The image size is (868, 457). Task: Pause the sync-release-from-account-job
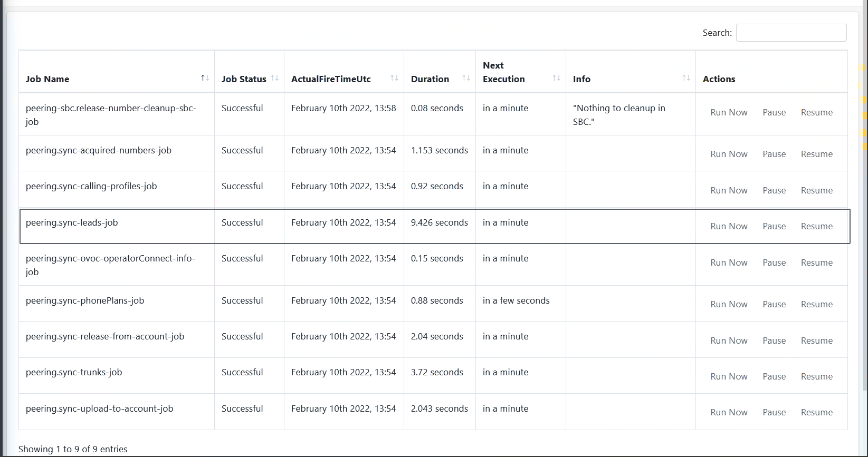pyautogui.click(x=774, y=341)
